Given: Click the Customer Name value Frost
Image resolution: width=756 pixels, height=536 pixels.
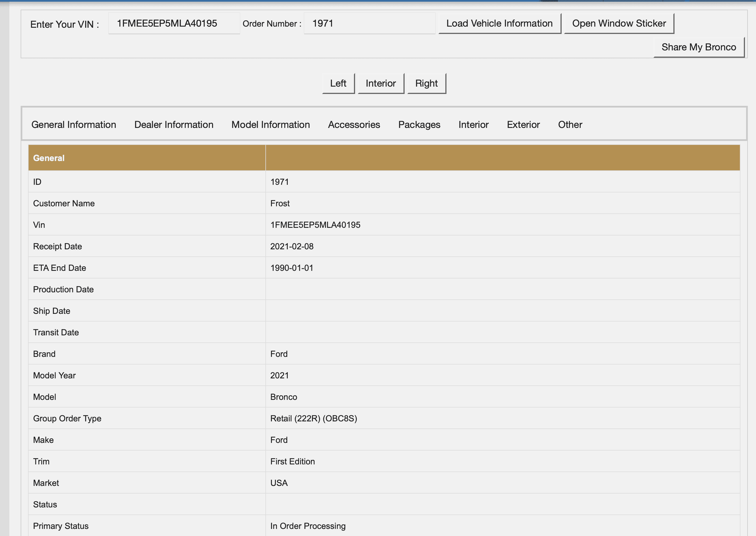Looking at the screenshot, I should pyautogui.click(x=280, y=203).
